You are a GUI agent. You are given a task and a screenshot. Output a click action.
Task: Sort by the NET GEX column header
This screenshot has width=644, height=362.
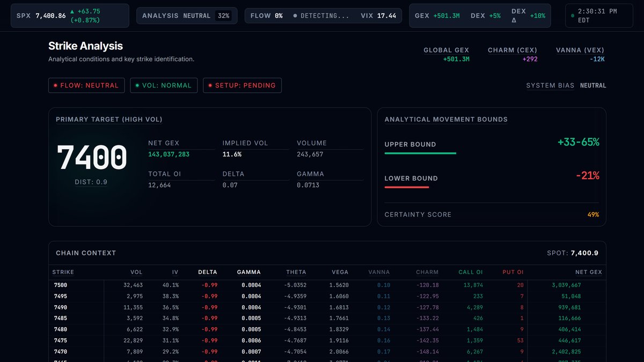588,272
